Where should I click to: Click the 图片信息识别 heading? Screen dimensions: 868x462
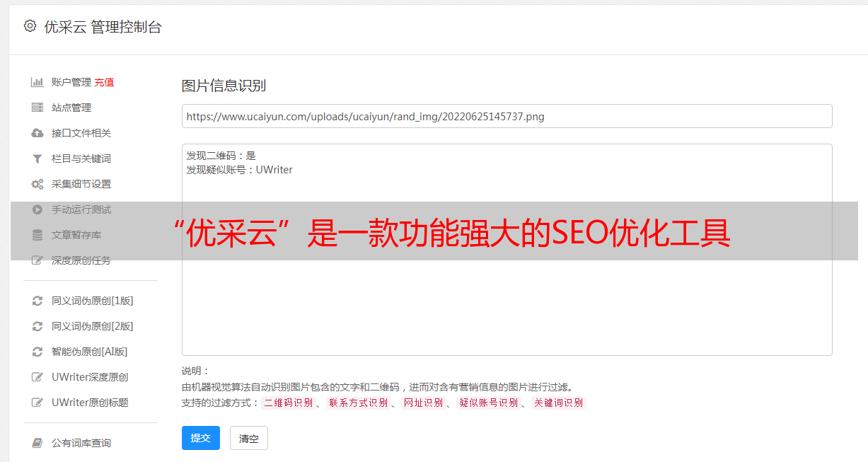[x=224, y=86]
